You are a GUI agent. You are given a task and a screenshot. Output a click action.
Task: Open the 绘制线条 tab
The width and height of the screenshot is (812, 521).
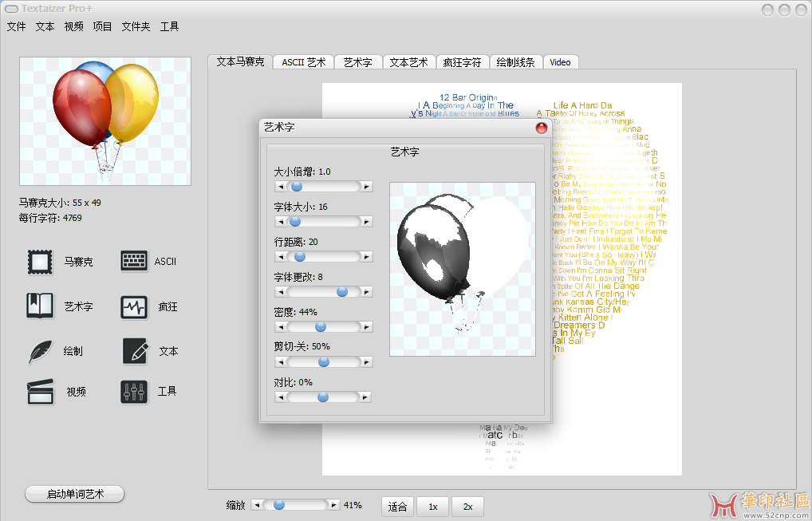point(515,62)
